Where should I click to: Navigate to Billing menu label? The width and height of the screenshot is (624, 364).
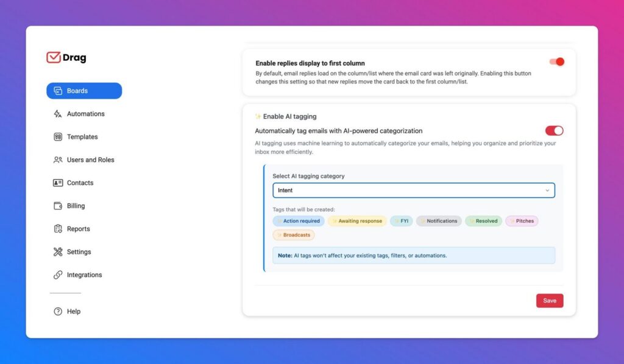(x=76, y=206)
